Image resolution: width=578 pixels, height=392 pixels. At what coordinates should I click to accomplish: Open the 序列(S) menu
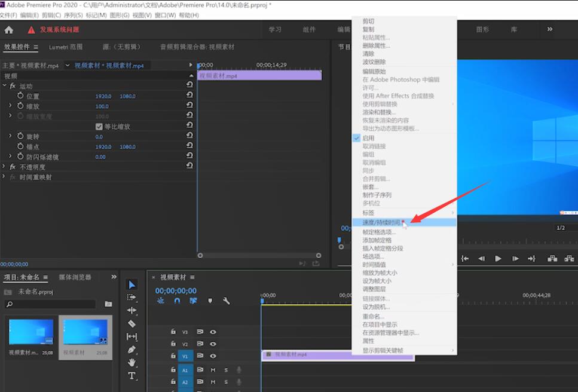[x=73, y=15]
